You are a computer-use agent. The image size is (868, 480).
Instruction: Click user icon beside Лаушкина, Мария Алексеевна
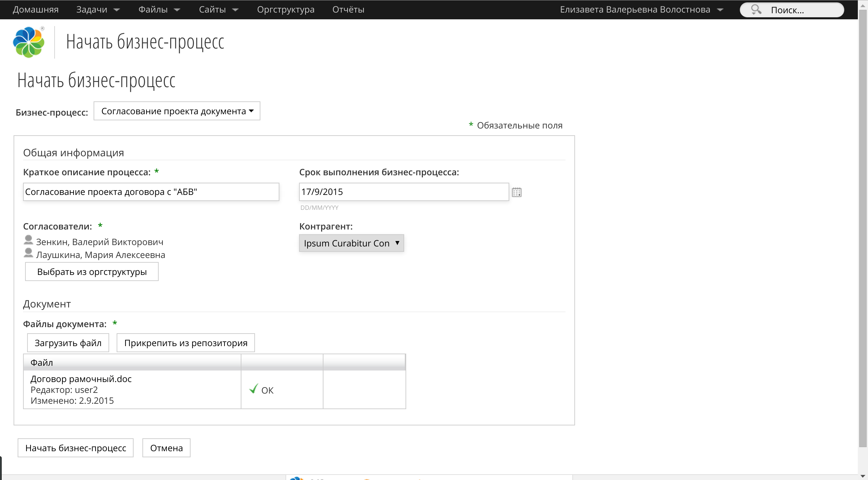pyautogui.click(x=28, y=253)
